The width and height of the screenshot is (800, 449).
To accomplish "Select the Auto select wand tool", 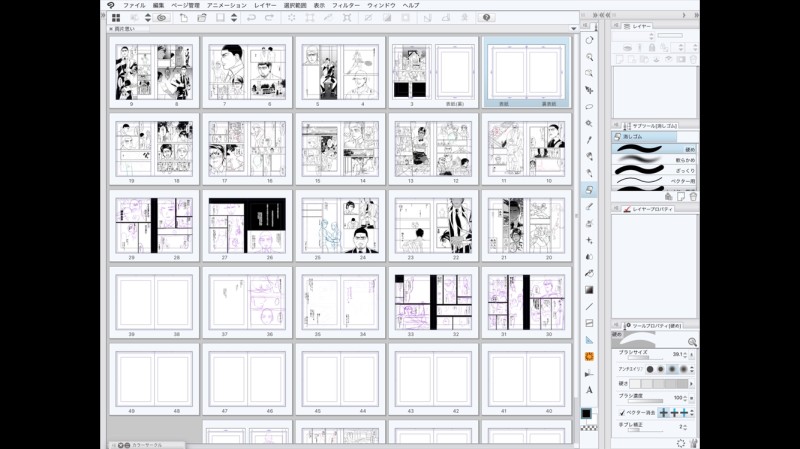I will pos(589,123).
